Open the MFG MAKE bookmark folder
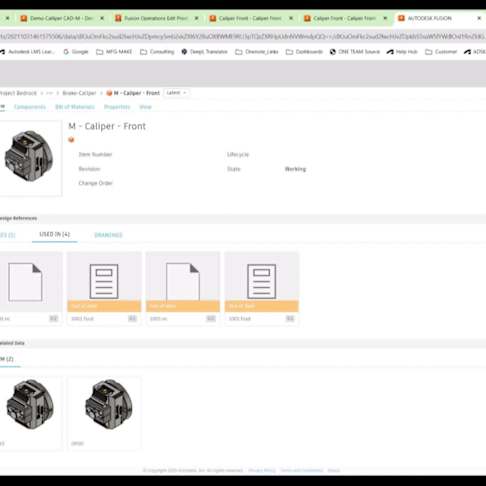Screen dimensions: 486x486 (x=114, y=52)
